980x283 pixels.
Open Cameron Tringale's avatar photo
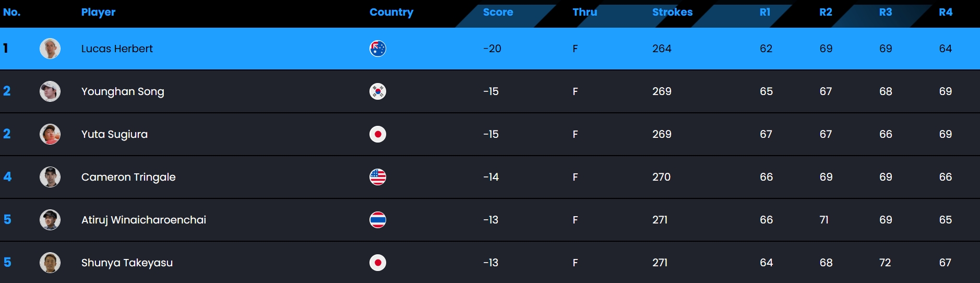point(50,177)
